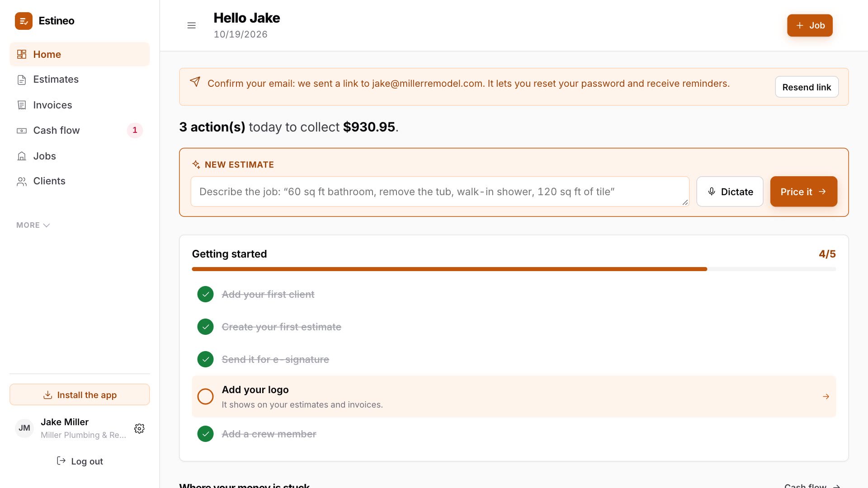This screenshot has height=488, width=868.
Task: Click the Jake Miller profile name
Action: point(65,422)
